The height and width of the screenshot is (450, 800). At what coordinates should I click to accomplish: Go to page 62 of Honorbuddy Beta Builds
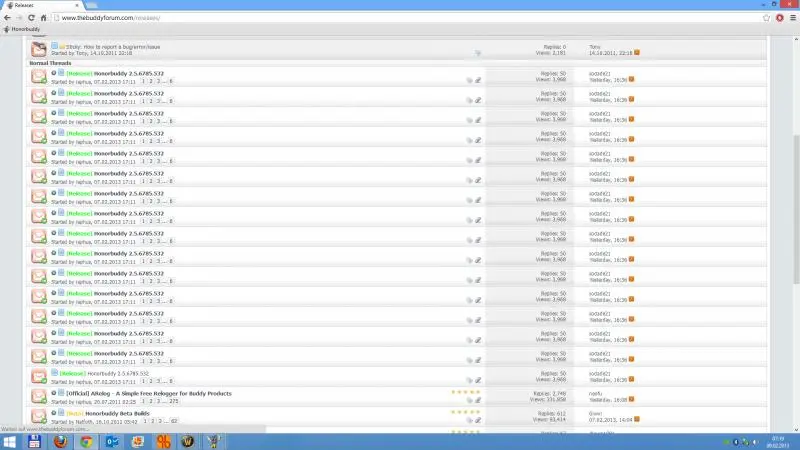click(x=174, y=421)
